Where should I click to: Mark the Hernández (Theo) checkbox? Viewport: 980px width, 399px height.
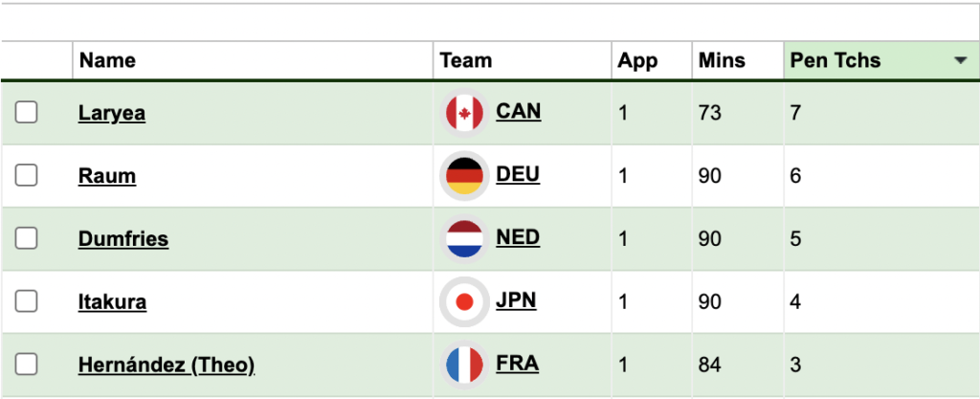(x=27, y=365)
